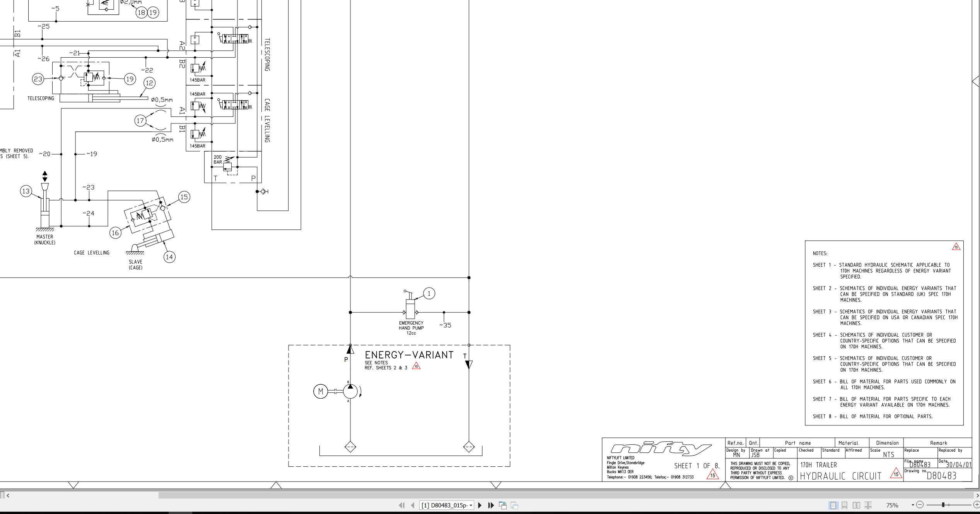
Task: Click balloon number 16
Action: coord(115,233)
